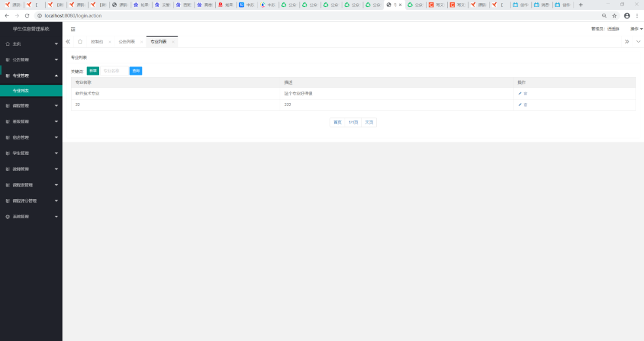Click the 软件技术专业 name cell
This screenshot has width=644, height=341.
(175, 94)
